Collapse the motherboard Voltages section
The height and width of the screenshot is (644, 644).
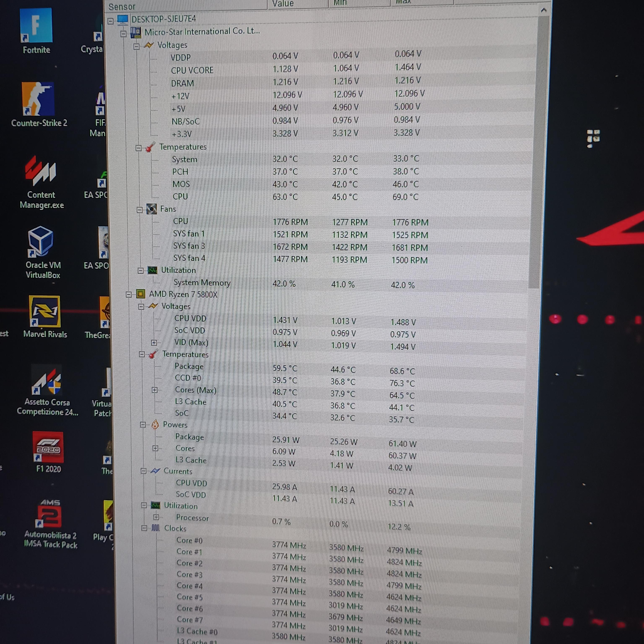(x=136, y=47)
